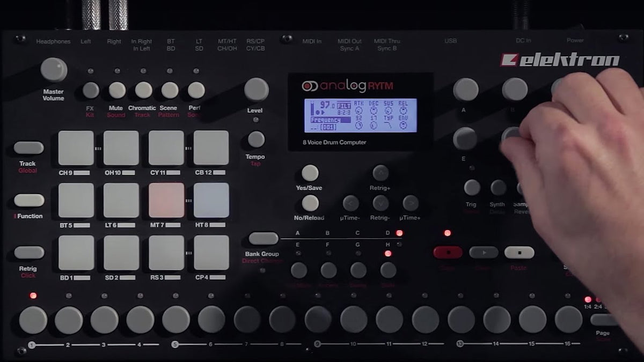The height and width of the screenshot is (362, 644).
Task: Open the Trig parameter page
Action: coord(472,187)
